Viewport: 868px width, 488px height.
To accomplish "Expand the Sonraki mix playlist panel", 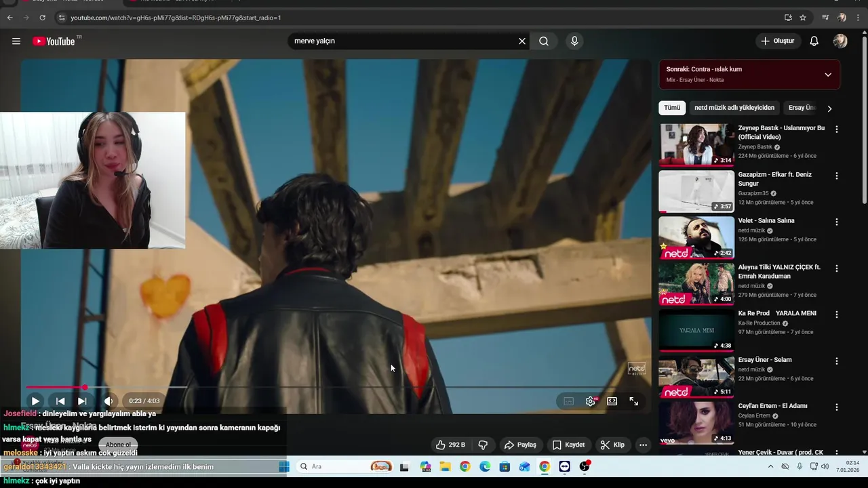I will 828,75.
